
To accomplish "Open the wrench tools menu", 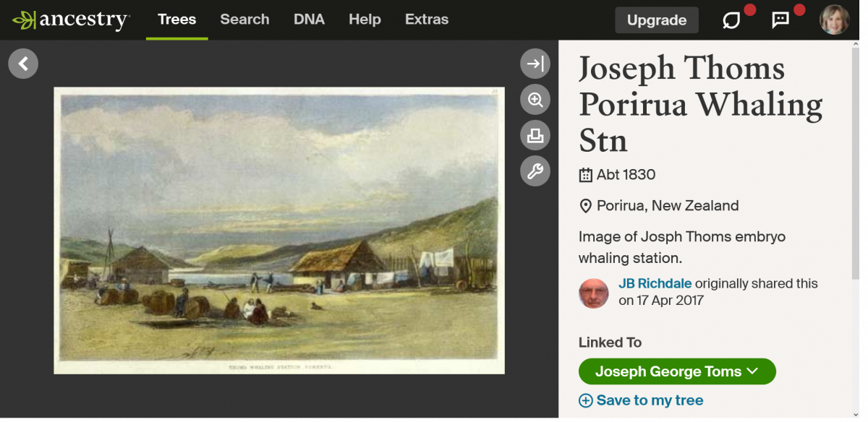I will click(535, 171).
